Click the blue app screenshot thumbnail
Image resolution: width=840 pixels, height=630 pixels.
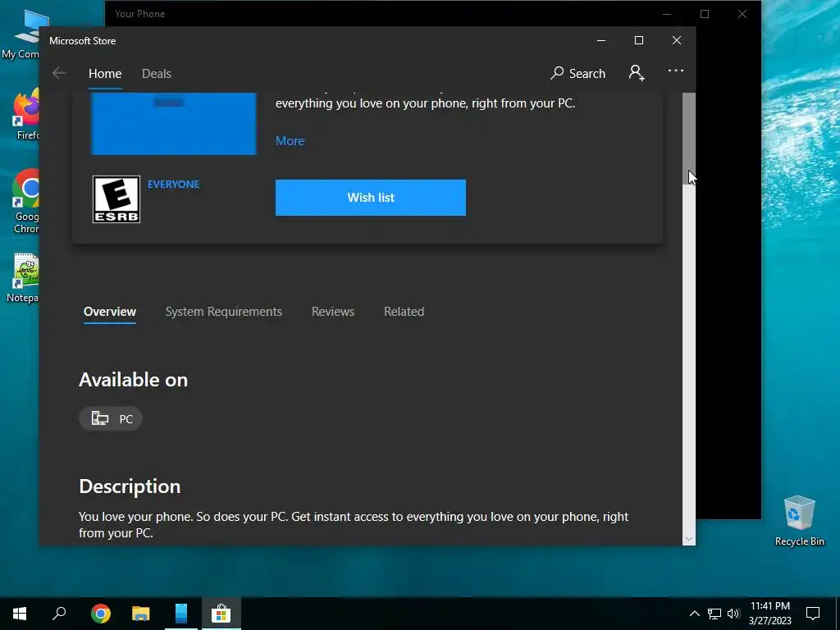tap(174, 124)
